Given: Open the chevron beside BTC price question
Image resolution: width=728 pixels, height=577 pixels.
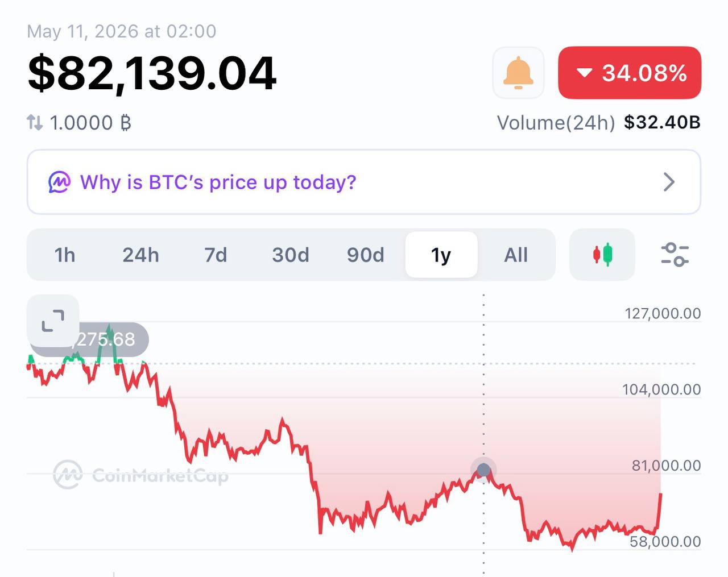Looking at the screenshot, I should pyautogui.click(x=669, y=182).
